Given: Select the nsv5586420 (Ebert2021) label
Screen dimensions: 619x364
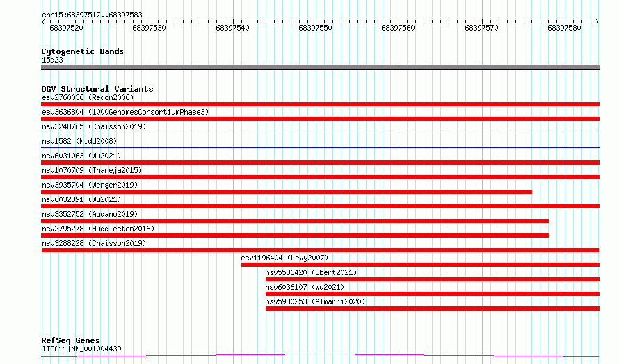Looking at the screenshot, I should coord(311,272).
